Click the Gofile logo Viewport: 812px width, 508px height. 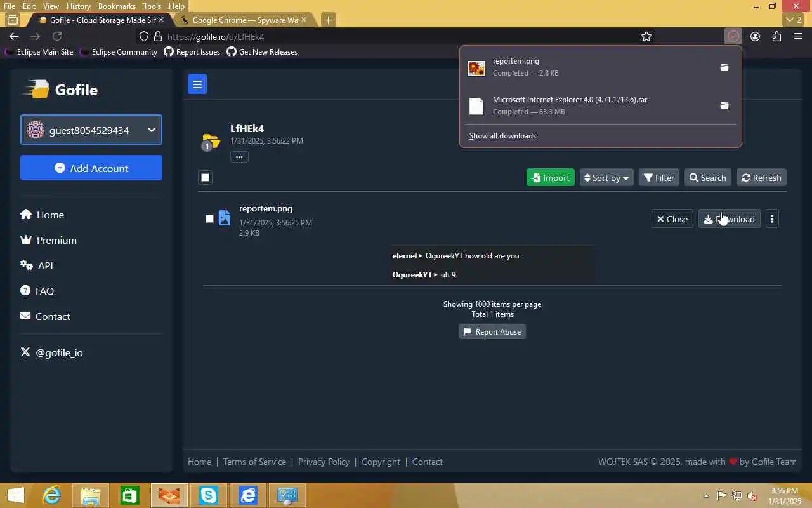(61, 90)
